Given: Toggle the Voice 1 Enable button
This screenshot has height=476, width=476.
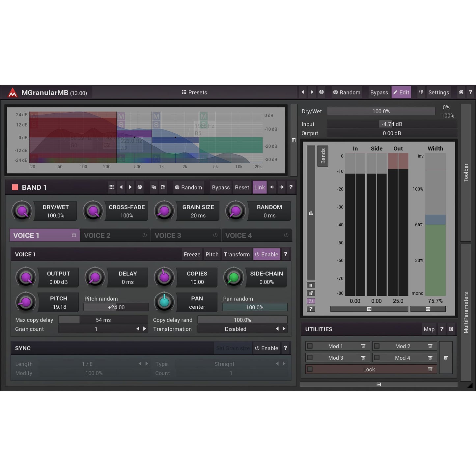Looking at the screenshot, I should tap(266, 254).
